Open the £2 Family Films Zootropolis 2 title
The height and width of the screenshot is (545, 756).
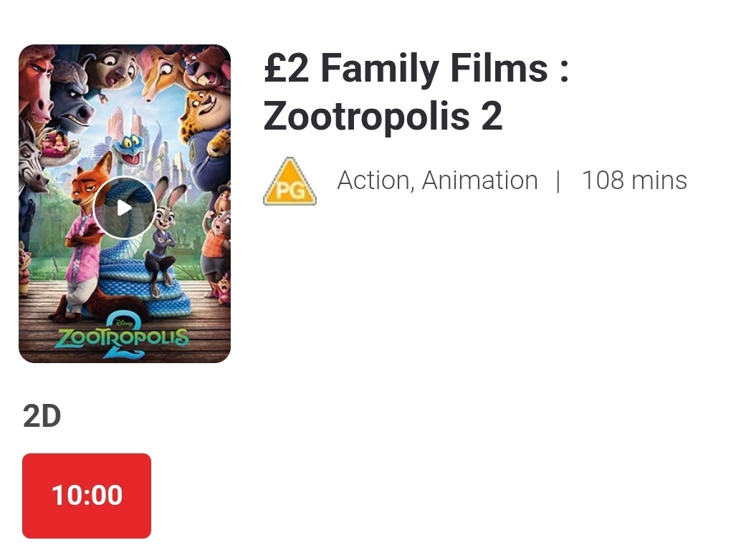click(x=416, y=92)
